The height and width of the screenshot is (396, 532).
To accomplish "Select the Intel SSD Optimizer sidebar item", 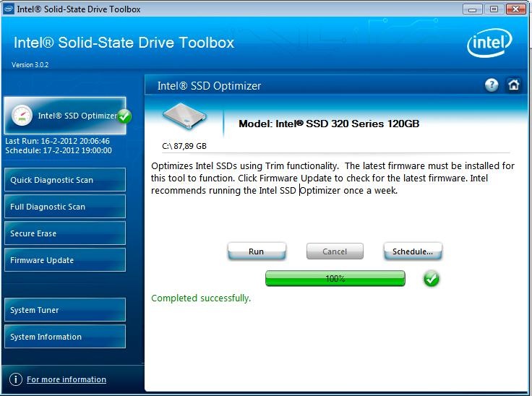I will point(65,116).
